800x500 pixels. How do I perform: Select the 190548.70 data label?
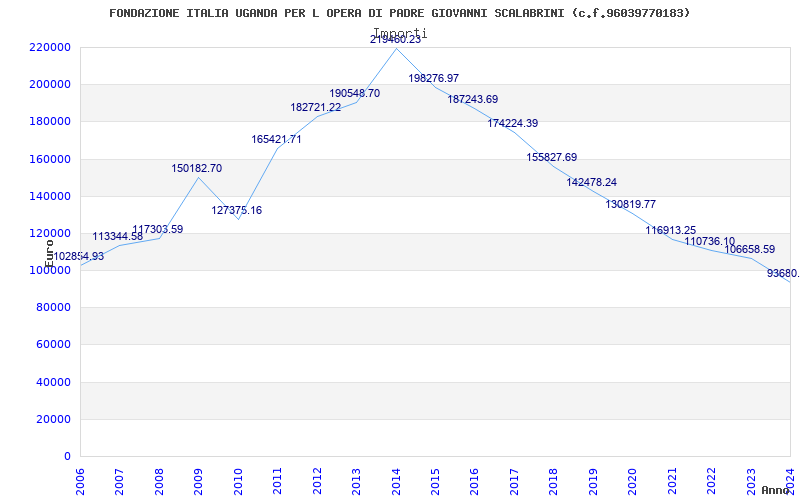355,93
